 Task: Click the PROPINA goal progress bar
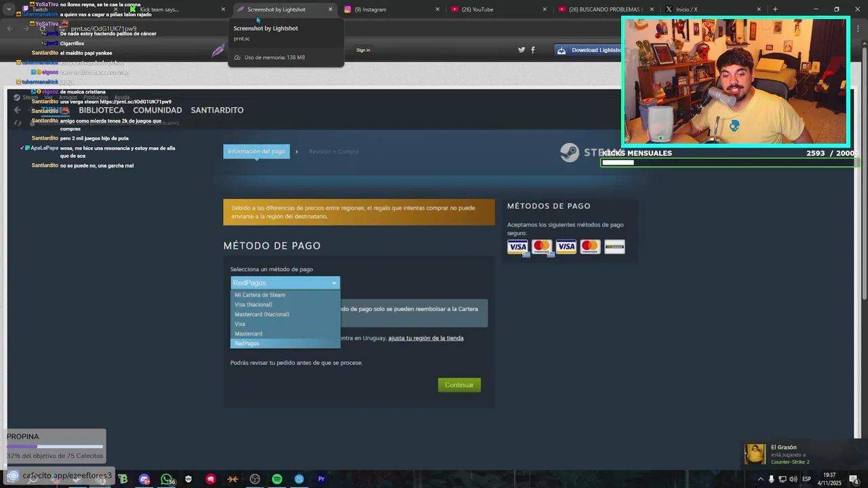(55, 447)
